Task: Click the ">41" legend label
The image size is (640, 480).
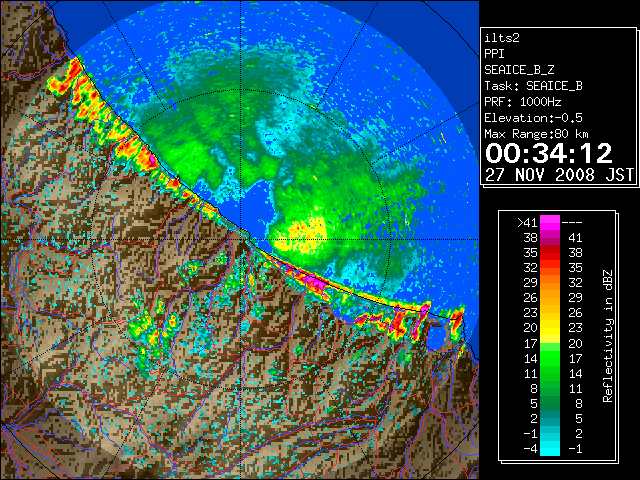Action: [x=527, y=223]
